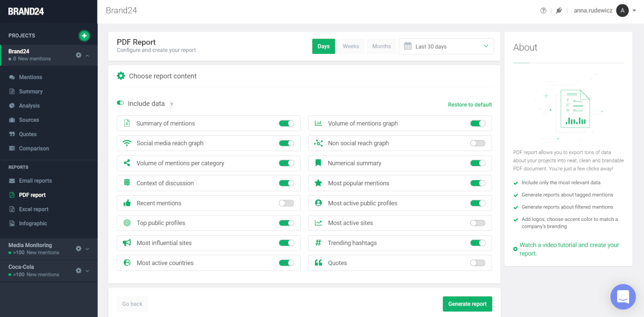Click the Include data help tooltip icon
This screenshot has height=317, width=644.
pyautogui.click(x=171, y=105)
